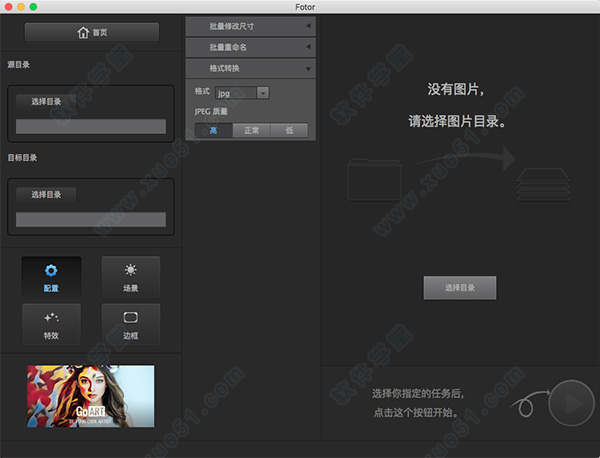
Task: Set JPEG quality to 低
Action: (289, 130)
